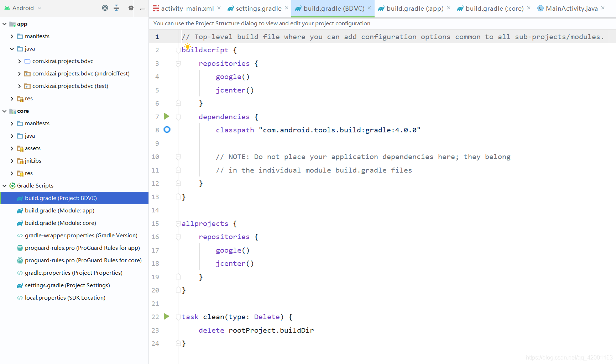
Task: Click the Project Structure notification banner
Action: pyautogui.click(x=382, y=23)
